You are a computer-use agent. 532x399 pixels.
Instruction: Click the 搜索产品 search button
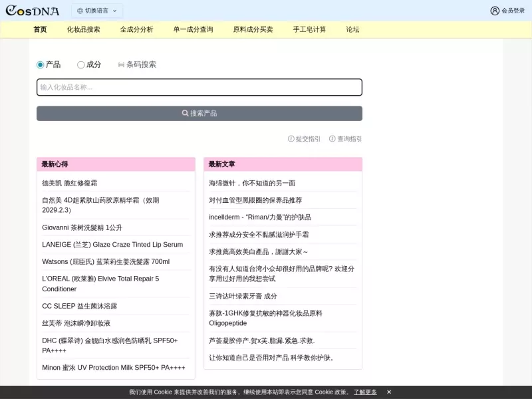(199, 113)
